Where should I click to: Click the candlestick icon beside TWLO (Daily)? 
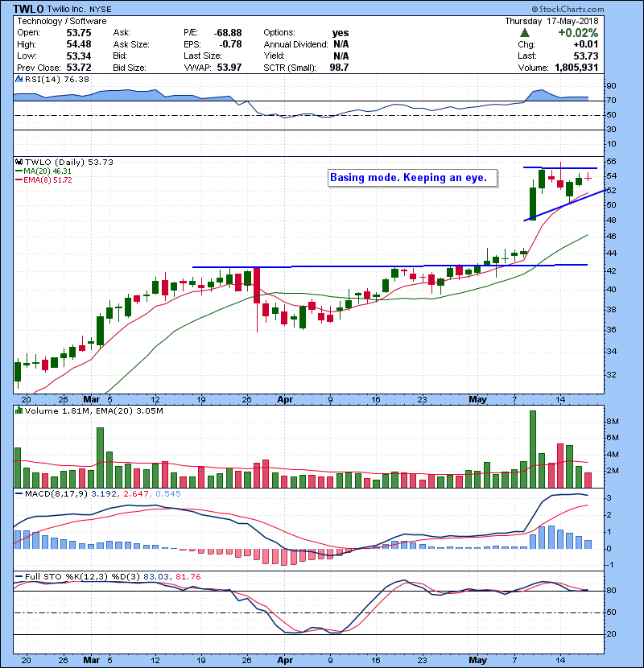click(x=19, y=162)
